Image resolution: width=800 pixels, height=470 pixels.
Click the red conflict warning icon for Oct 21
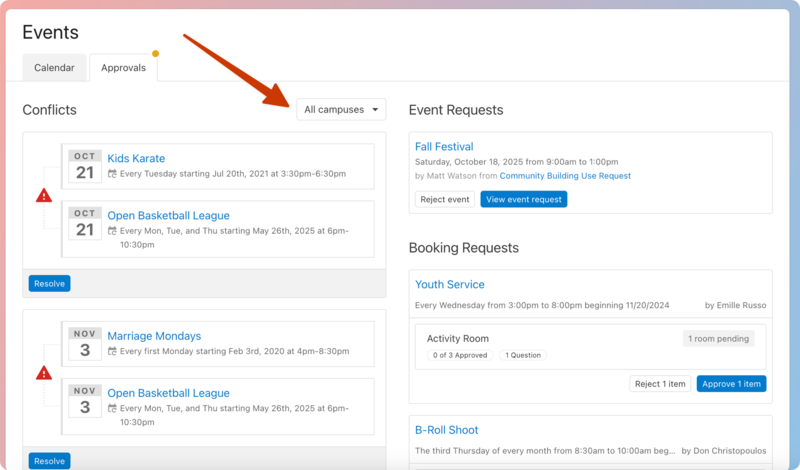click(44, 196)
